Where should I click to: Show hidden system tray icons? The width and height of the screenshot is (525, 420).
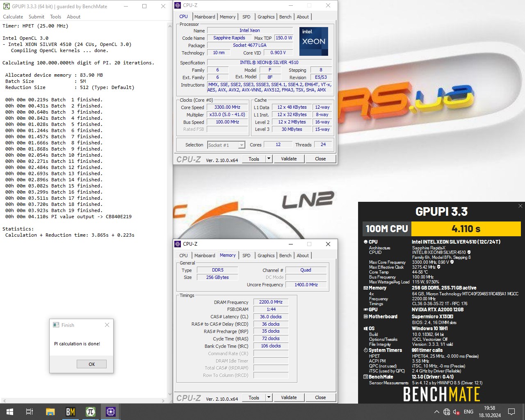[436, 412]
